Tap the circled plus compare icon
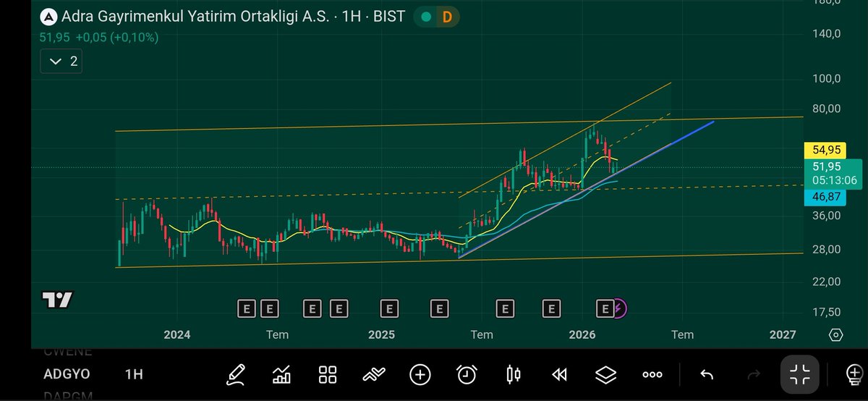This screenshot has width=868, height=401. 420,374
